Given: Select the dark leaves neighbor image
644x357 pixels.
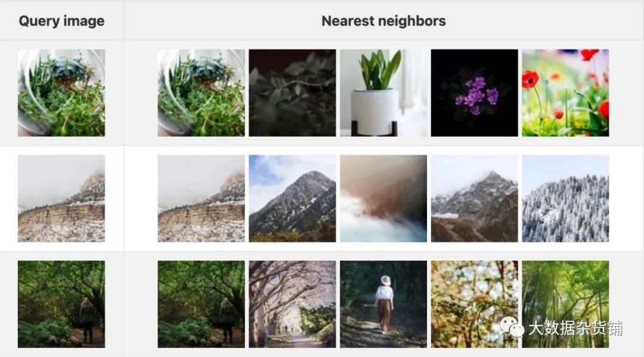Looking at the screenshot, I should pos(292,93).
